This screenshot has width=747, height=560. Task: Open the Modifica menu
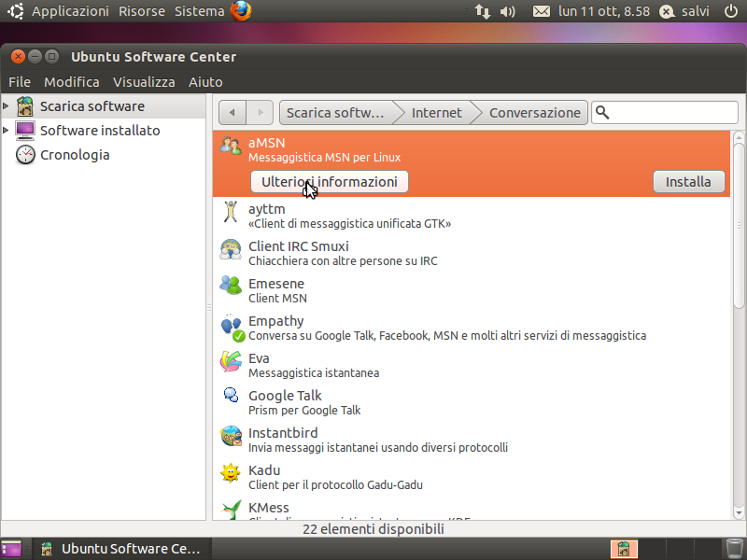point(72,82)
